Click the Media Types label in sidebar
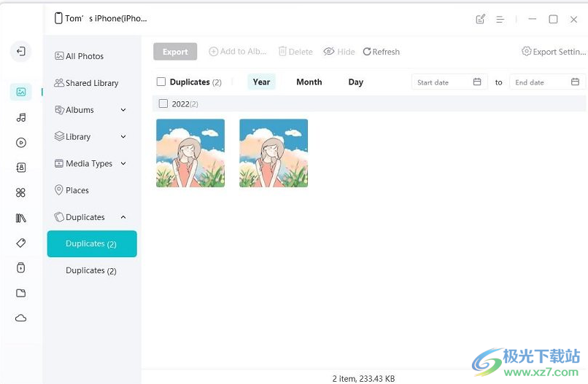The width and height of the screenshot is (588, 384). click(x=89, y=164)
